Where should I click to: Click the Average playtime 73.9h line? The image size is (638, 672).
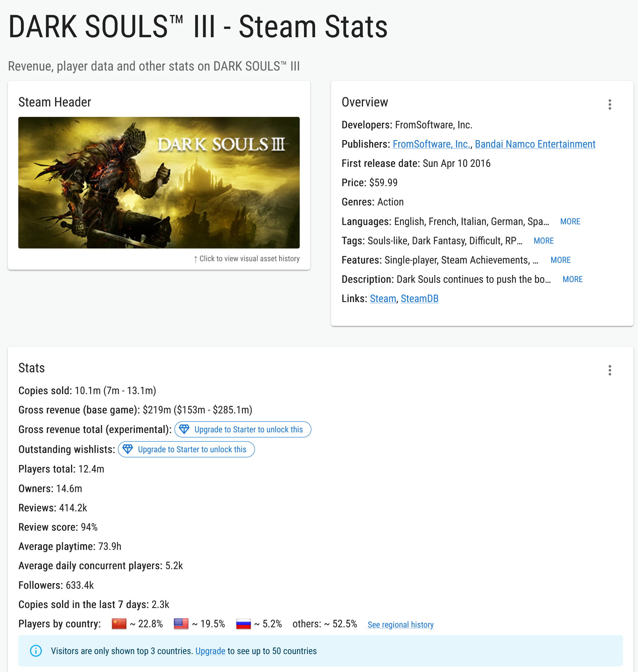(70, 546)
